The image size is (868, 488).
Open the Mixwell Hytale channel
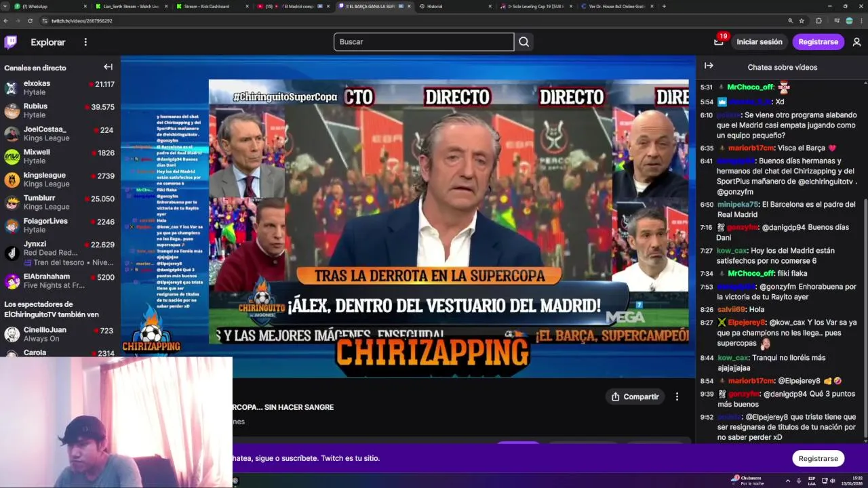click(60, 157)
